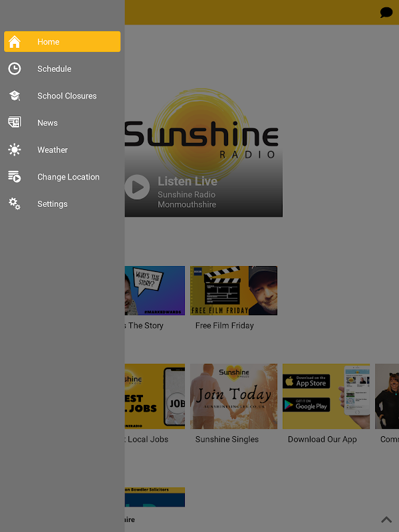Click the Google Play badge

pyautogui.click(x=307, y=404)
